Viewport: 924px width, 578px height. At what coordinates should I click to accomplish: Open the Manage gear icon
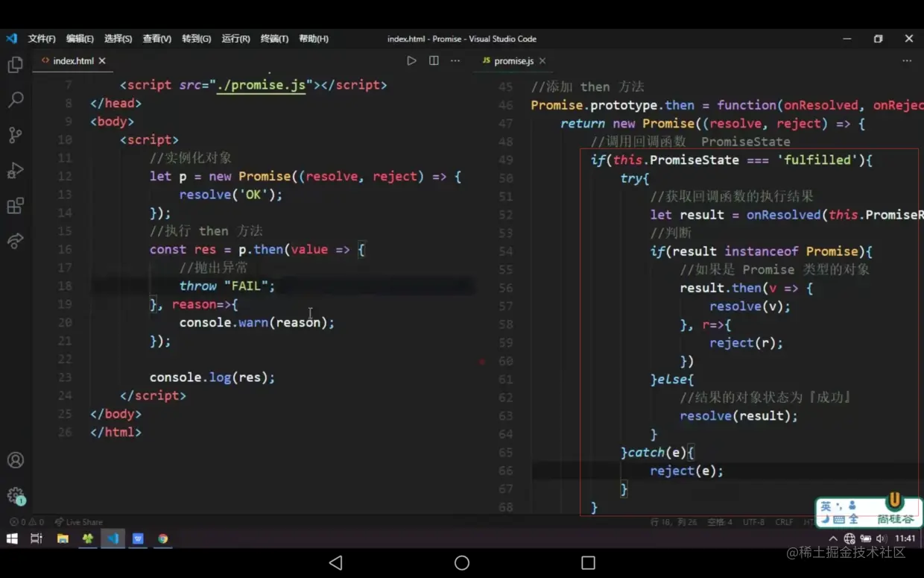(x=15, y=494)
